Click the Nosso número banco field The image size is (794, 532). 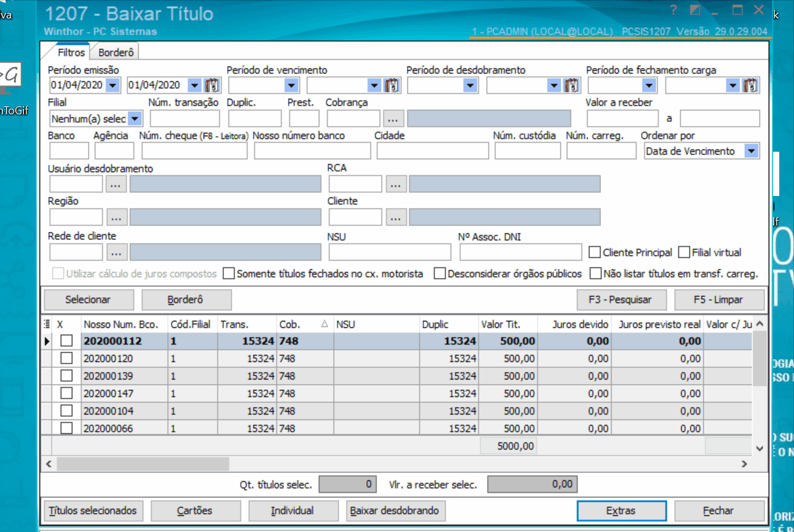(312, 151)
